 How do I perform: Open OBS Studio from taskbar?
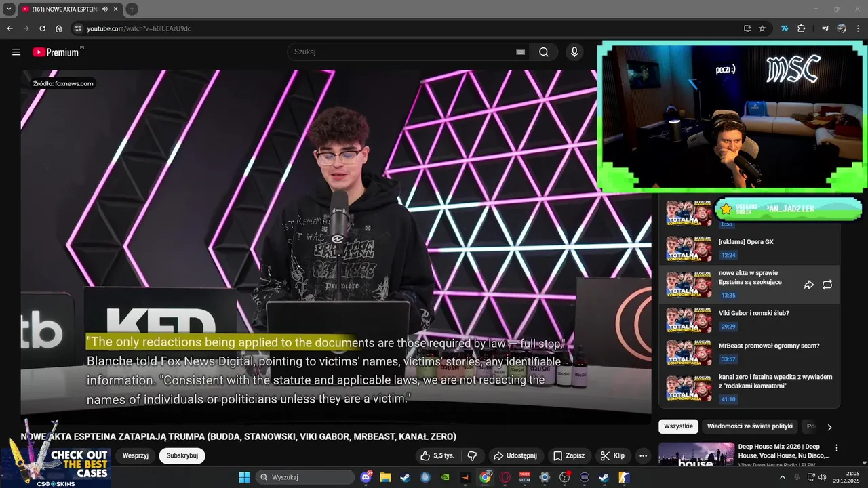(564, 477)
